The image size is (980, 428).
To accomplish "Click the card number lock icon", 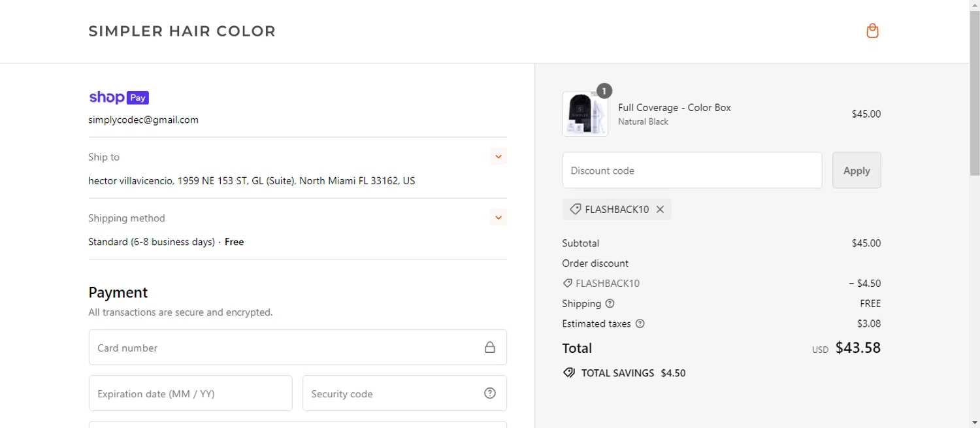I will tap(490, 348).
